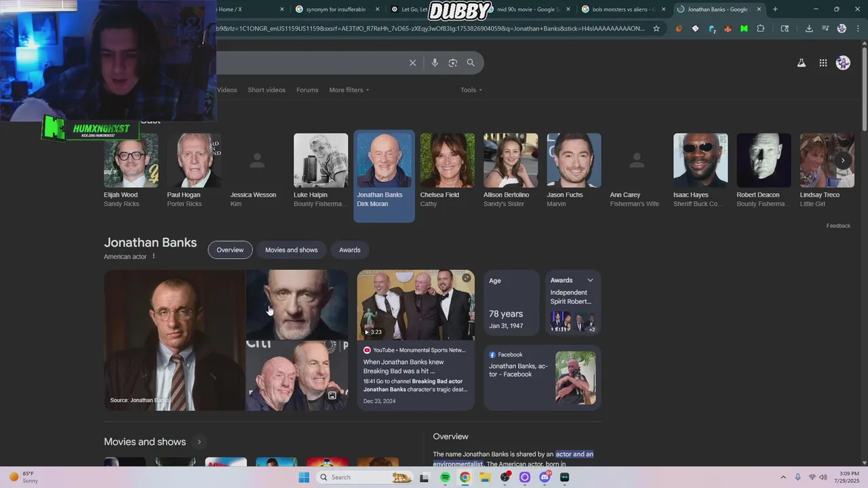Open the Chrome three-dot menu
The height and width of the screenshot is (488, 868).
tap(857, 28)
